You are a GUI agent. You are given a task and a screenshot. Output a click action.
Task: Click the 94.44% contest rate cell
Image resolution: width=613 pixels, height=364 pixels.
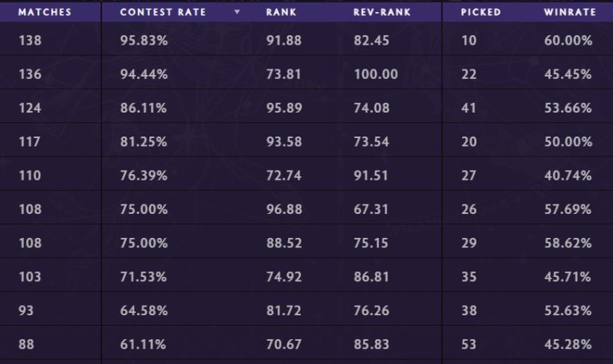click(144, 74)
